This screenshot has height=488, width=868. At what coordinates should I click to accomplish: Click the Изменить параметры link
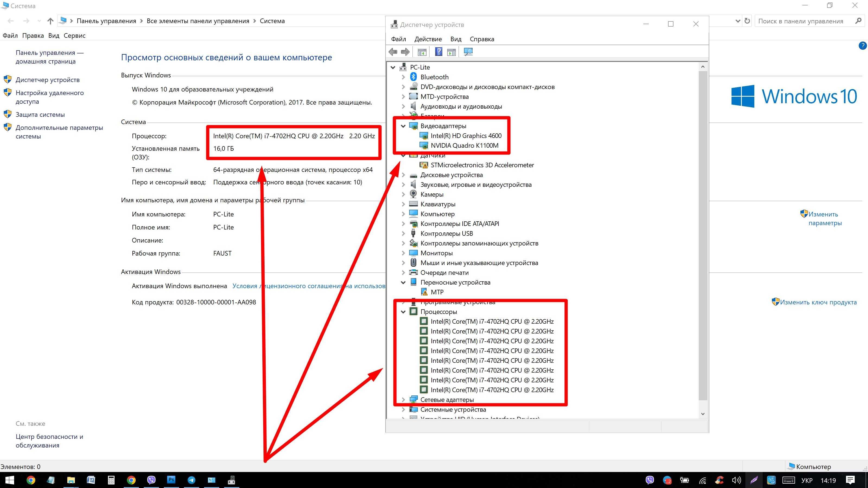pyautogui.click(x=825, y=219)
